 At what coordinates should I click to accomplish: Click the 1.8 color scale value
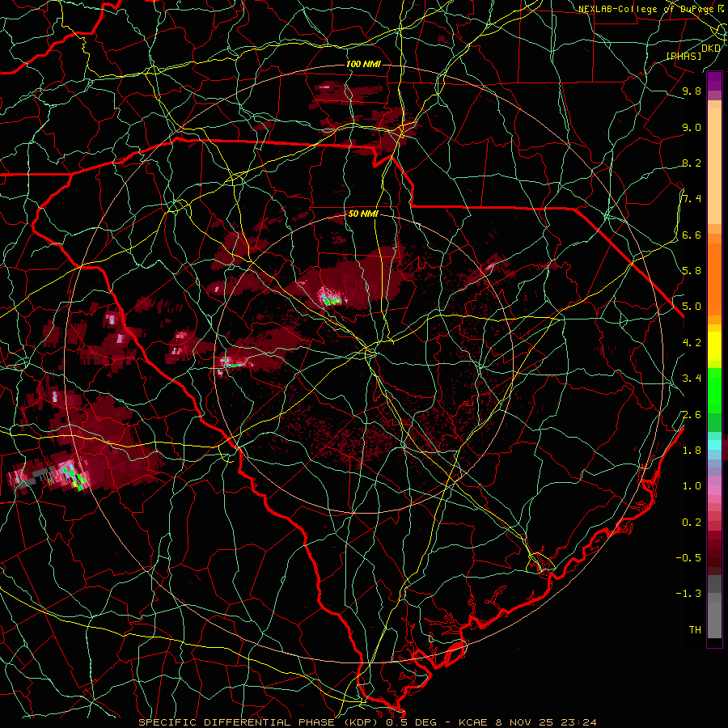(692, 451)
